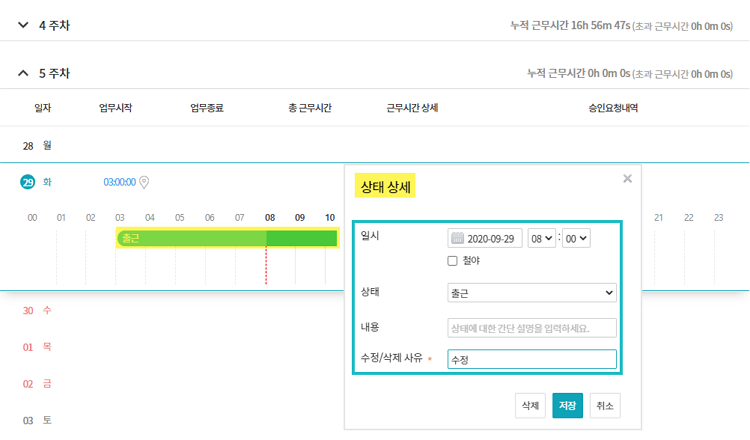Click the 삭제 button
This screenshot has width=750, height=440.
(x=530, y=406)
